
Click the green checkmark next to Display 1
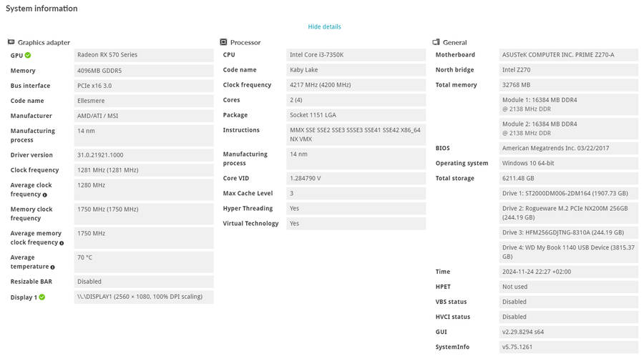coord(42,297)
